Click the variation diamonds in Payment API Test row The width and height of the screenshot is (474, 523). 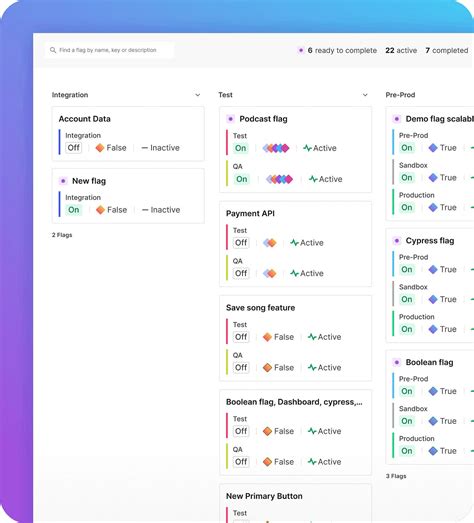pyautogui.click(x=270, y=243)
